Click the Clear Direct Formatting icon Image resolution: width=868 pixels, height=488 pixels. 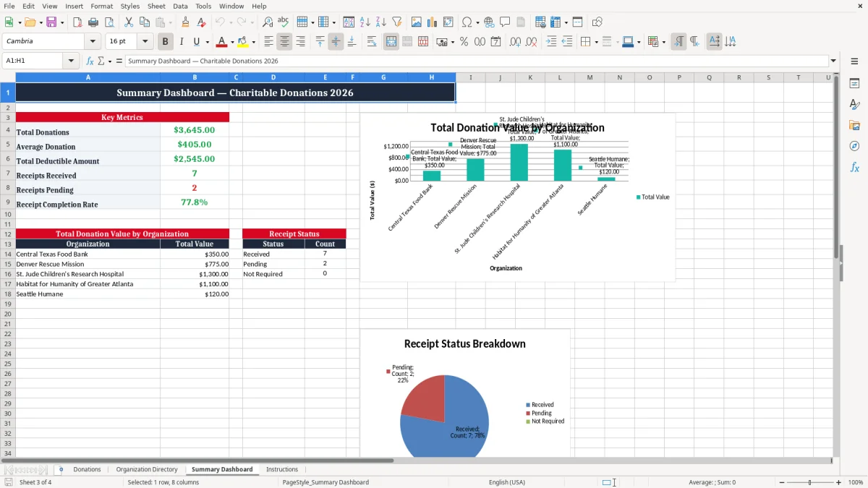coord(202,22)
